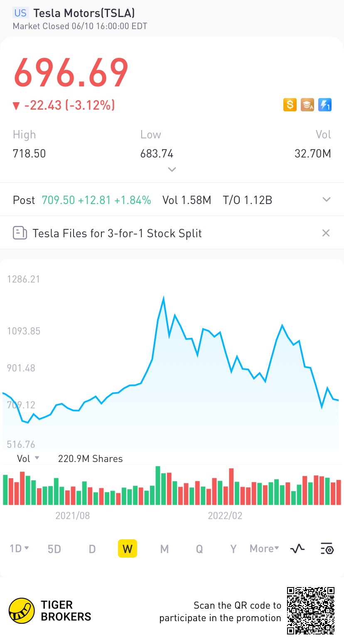Open Tesla 3-for-1 Stock Split headline
This screenshot has width=344, height=644.
tap(117, 233)
